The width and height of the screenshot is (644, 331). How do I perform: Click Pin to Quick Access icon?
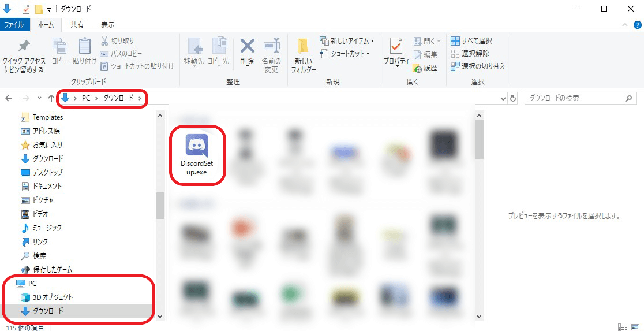24,46
